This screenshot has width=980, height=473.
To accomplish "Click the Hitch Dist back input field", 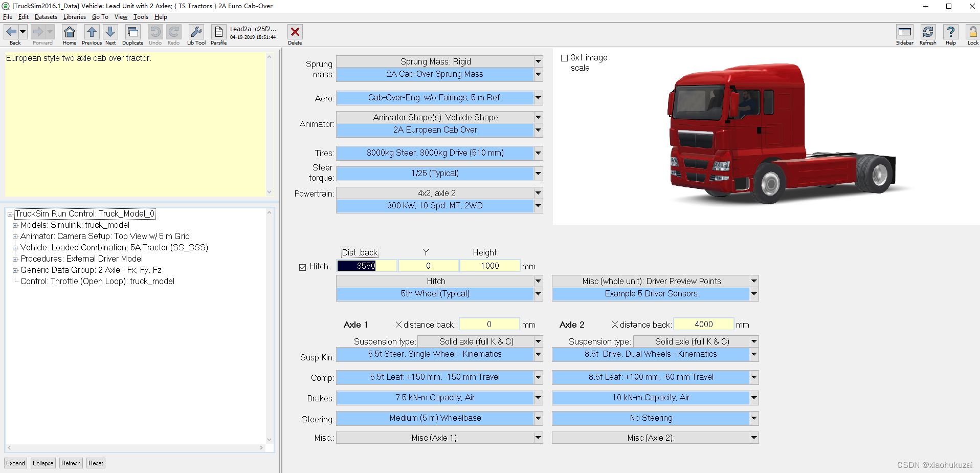I will [x=366, y=266].
